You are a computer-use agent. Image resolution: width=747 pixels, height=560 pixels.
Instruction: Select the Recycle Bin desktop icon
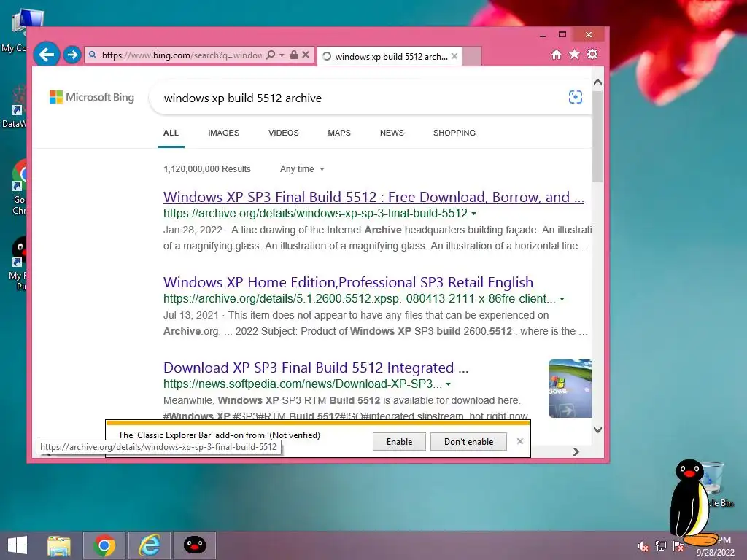[x=715, y=483]
